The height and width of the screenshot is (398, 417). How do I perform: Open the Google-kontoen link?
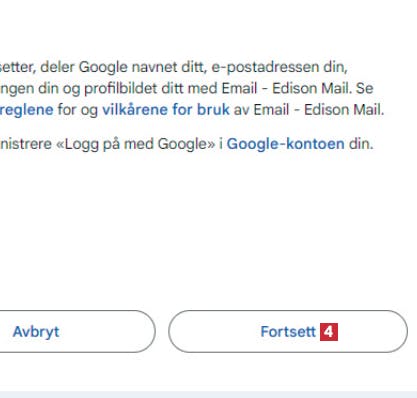tap(286, 144)
